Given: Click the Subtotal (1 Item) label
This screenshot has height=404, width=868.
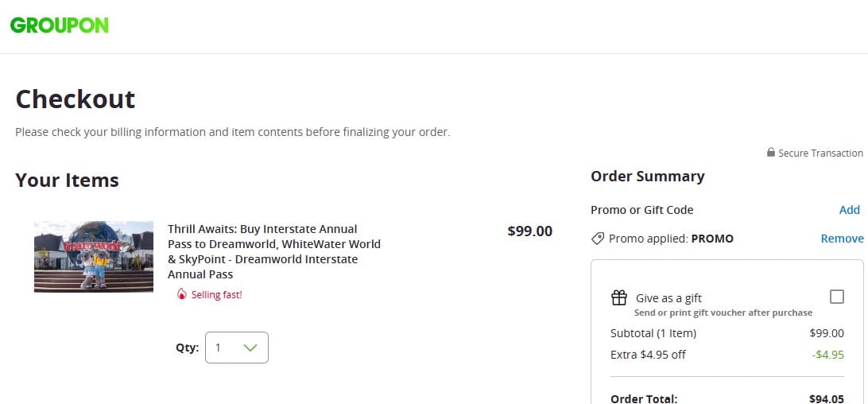Looking at the screenshot, I should click(x=653, y=333).
